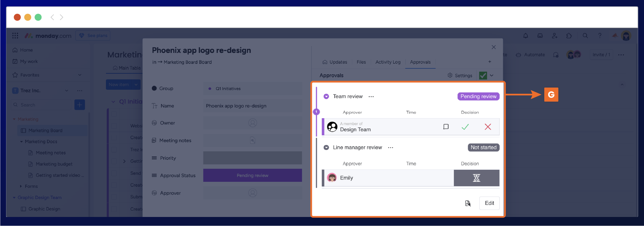This screenshot has width=644, height=226.
Task: Open the help question mark icon
Action: pos(600,35)
